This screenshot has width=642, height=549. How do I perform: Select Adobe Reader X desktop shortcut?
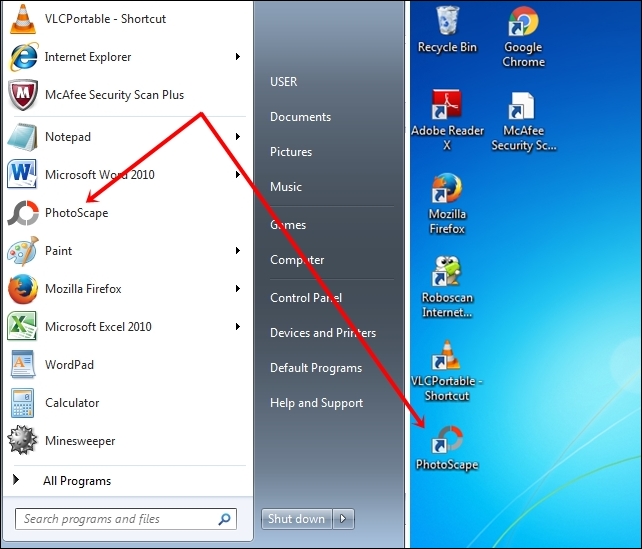(447, 120)
